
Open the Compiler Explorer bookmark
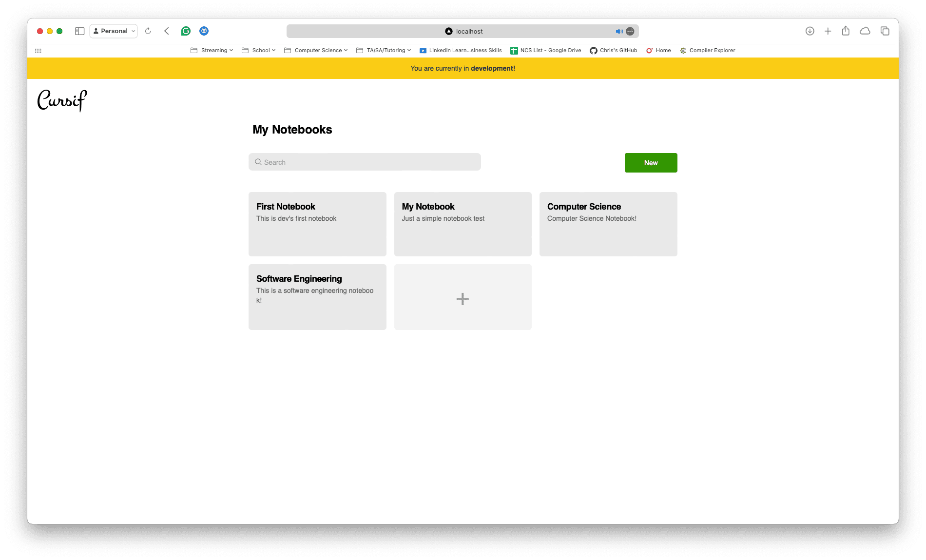tap(708, 50)
